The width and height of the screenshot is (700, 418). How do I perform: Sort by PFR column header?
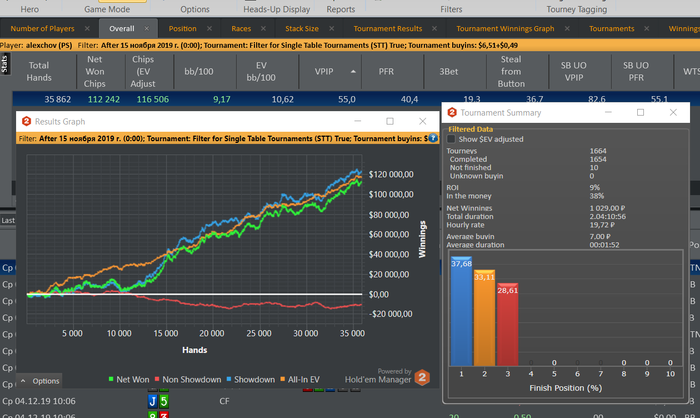coord(386,71)
